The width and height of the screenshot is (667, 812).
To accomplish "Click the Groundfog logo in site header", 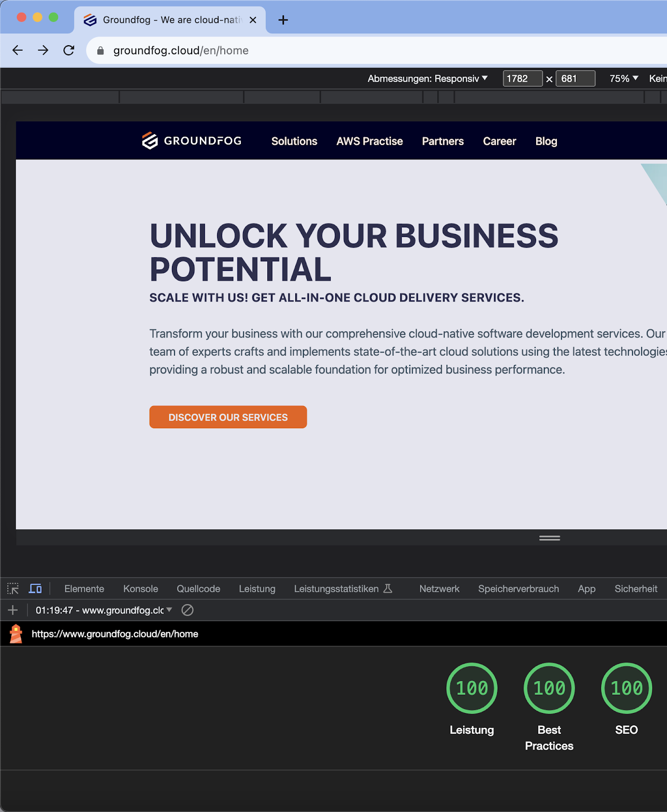I will (x=192, y=141).
